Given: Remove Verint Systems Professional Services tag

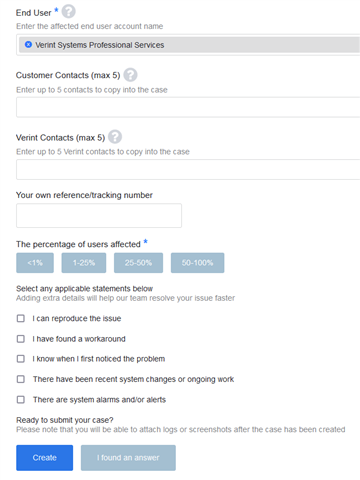Looking at the screenshot, I should point(28,44).
